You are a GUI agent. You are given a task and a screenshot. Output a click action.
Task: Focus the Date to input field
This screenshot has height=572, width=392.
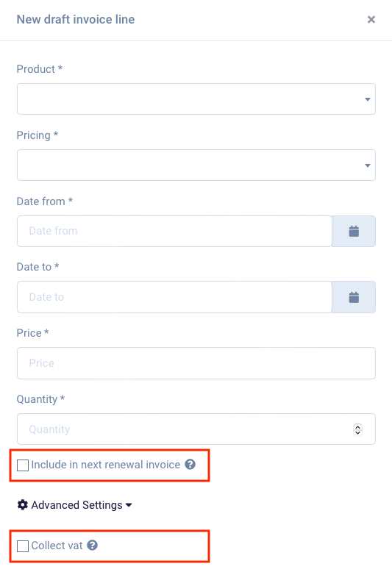[x=174, y=297]
